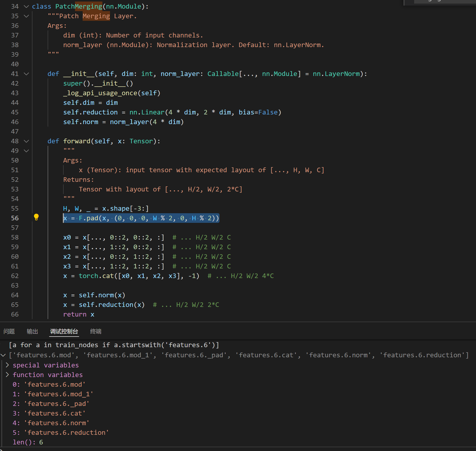Fold the forward docstring at line 49

coord(26,151)
